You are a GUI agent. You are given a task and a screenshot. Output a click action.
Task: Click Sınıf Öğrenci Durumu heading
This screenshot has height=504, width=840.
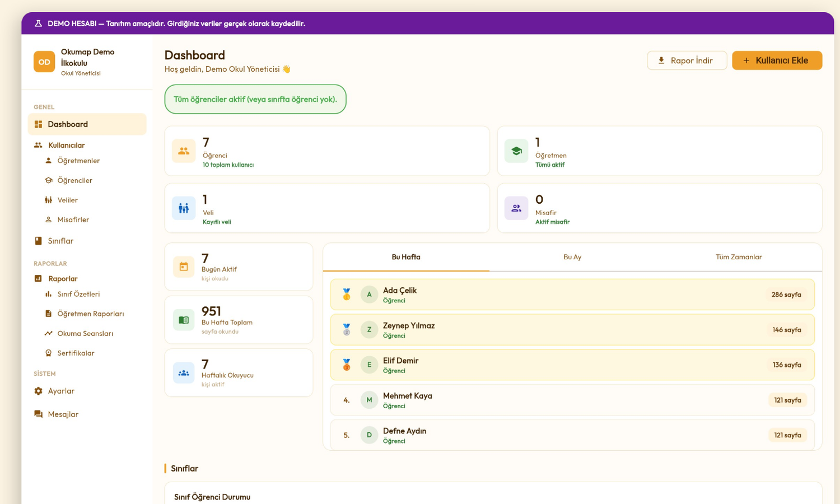[x=212, y=497]
